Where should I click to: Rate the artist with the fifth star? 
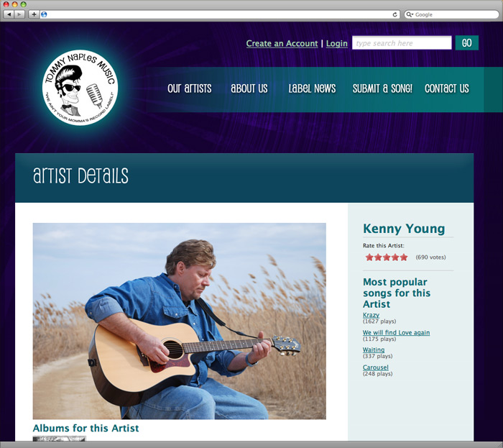point(404,257)
